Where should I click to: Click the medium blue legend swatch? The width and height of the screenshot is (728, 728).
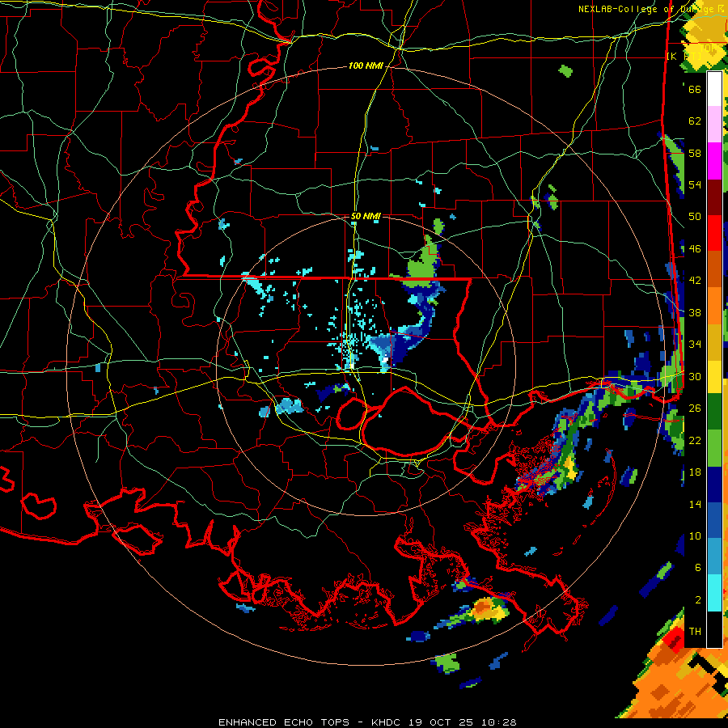(714, 520)
